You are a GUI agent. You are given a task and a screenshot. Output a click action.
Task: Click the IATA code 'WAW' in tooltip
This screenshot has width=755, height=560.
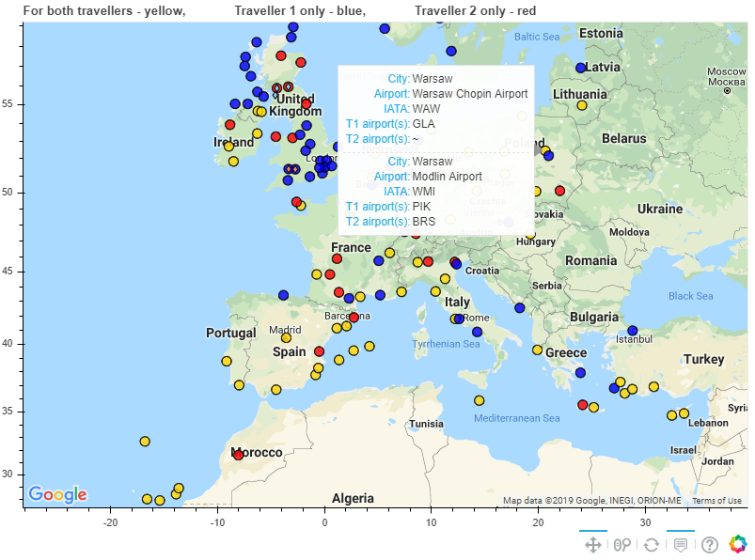pos(426,109)
